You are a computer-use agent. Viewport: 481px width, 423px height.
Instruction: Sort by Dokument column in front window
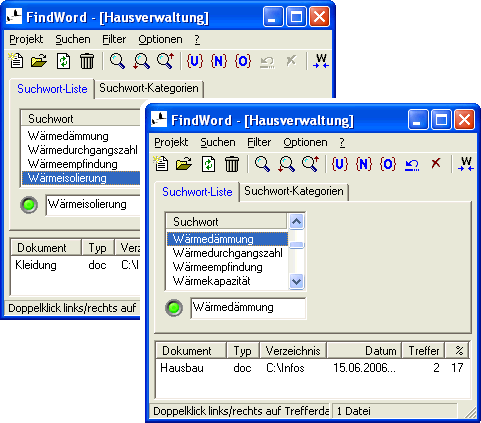[x=191, y=351]
